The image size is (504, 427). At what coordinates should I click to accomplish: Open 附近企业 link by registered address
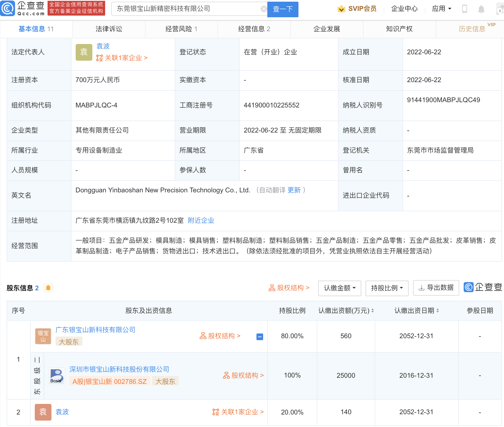click(x=201, y=220)
